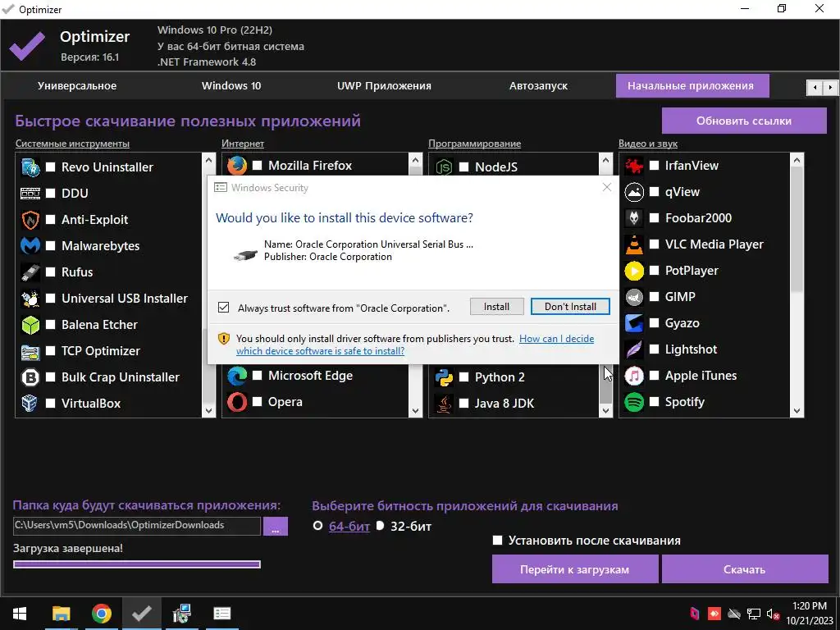The width and height of the screenshot is (840, 630).
Task: Open the Автозапуск tab
Action: click(x=538, y=85)
